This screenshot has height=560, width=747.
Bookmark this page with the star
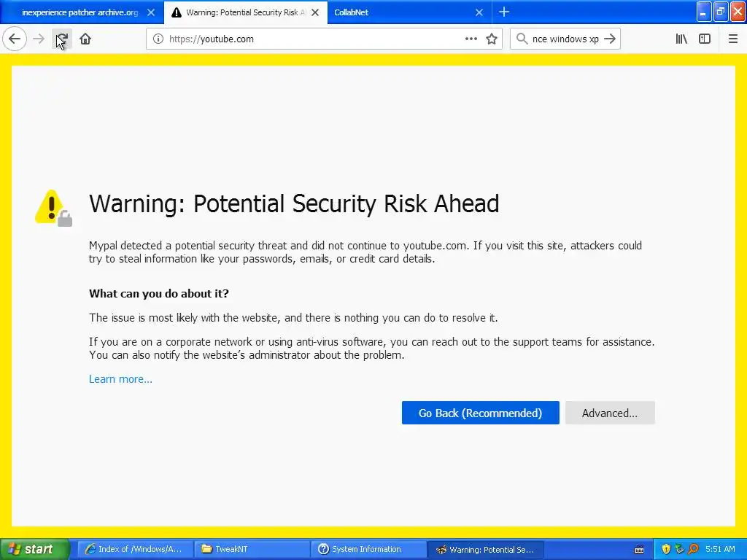(492, 39)
